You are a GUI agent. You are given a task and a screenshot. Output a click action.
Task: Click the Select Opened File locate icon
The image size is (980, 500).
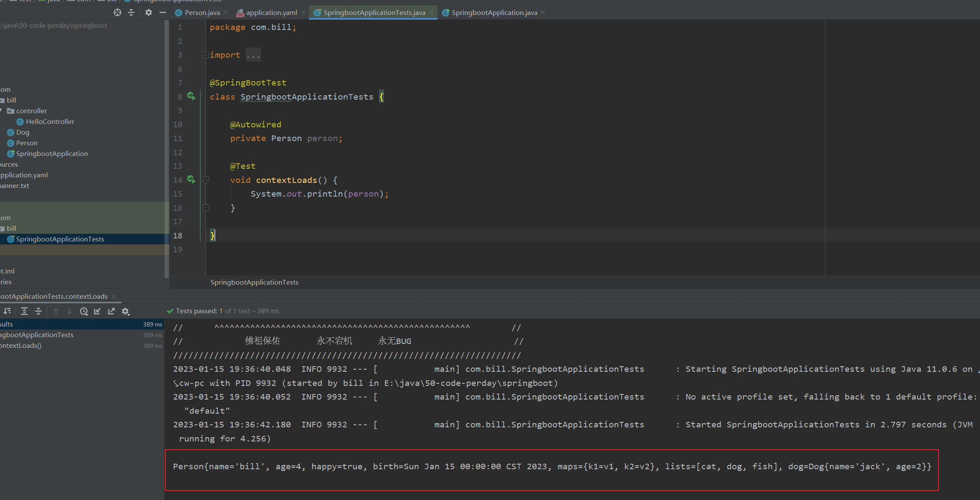tap(117, 12)
